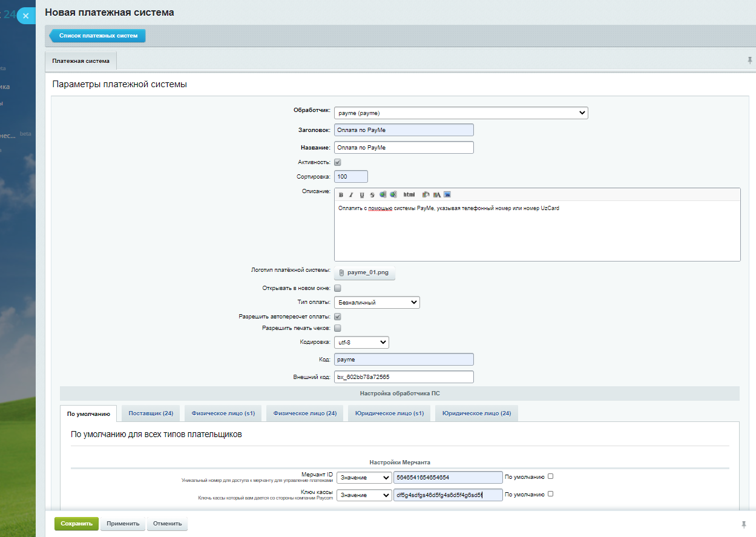This screenshot has height=537, width=756.
Task: Apply strikethrough formatting in description editor
Action: click(x=372, y=195)
